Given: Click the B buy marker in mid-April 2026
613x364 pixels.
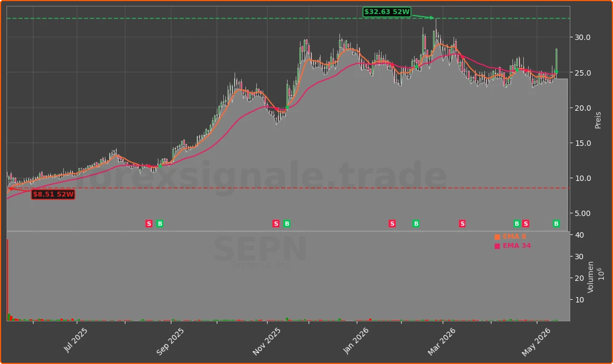Looking at the screenshot, I should click(516, 224).
